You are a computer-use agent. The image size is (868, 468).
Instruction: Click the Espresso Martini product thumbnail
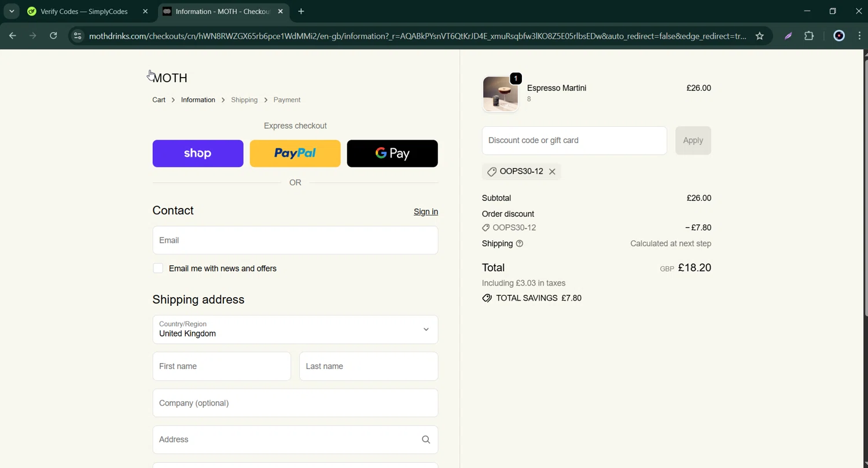click(x=500, y=93)
